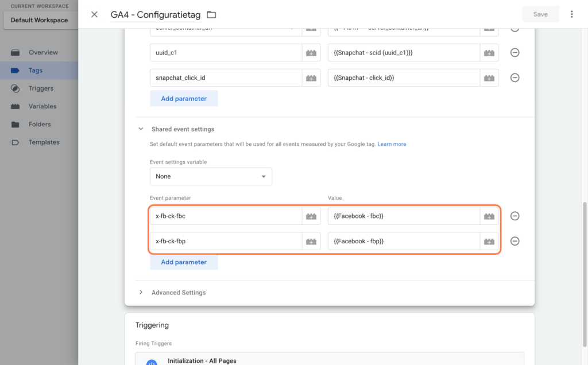Edit the {{Snapchat - click_id}} value field
This screenshot has width=588, height=365.
click(404, 78)
